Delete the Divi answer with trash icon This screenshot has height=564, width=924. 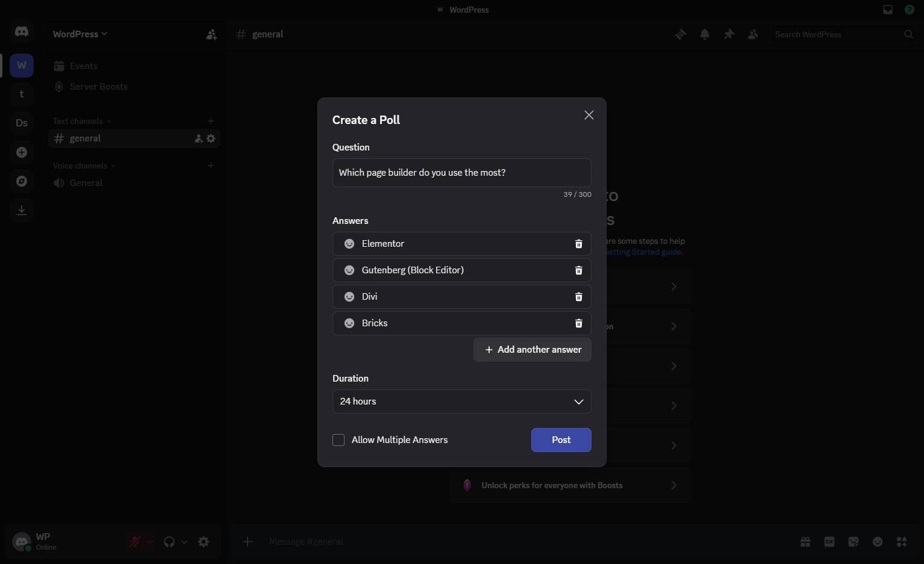[579, 297]
